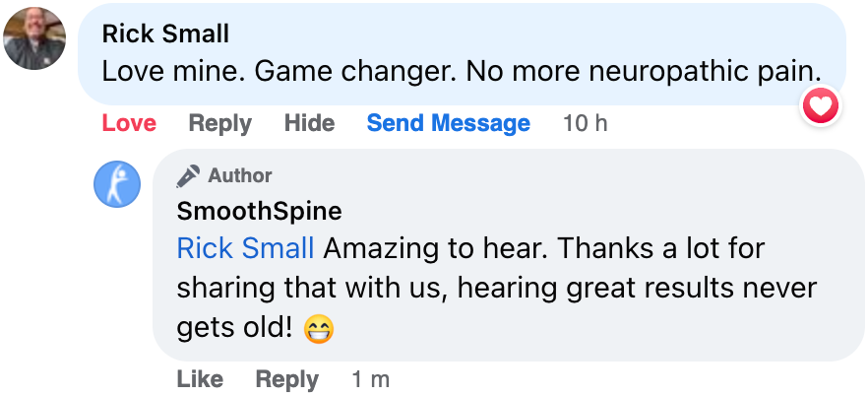The height and width of the screenshot is (396, 868).
Task: Hide Rick Small's comment
Action: click(x=309, y=123)
